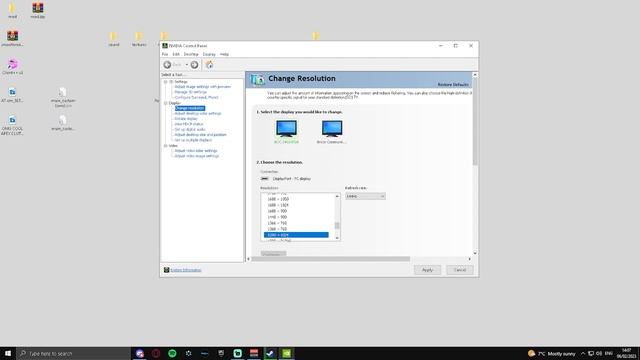The image size is (640, 360).
Task: Select the OMG COOL APEX CLUT desktop file
Action: (12, 125)
